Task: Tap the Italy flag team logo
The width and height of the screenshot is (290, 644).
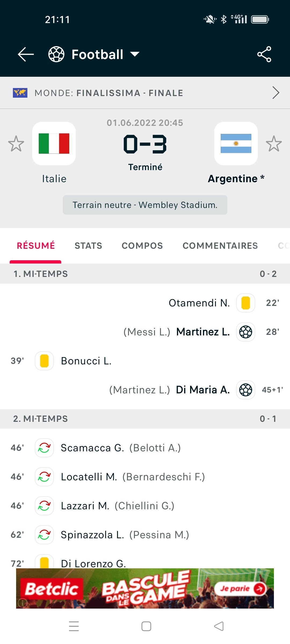Action: [x=54, y=144]
